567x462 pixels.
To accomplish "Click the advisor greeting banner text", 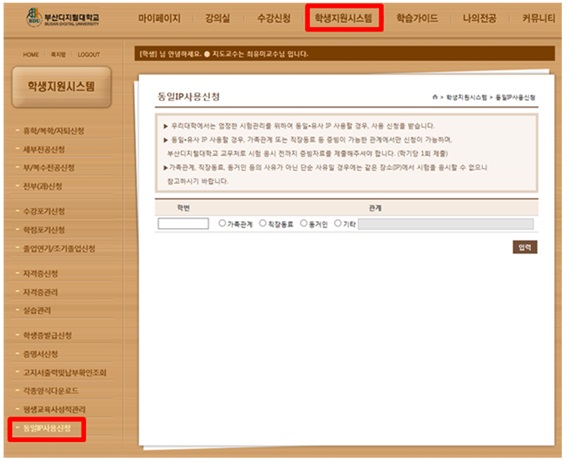I will click(x=224, y=54).
